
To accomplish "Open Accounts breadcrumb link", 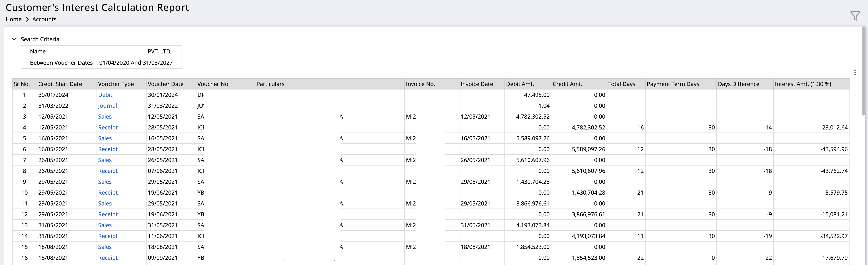I will click(44, 19).
